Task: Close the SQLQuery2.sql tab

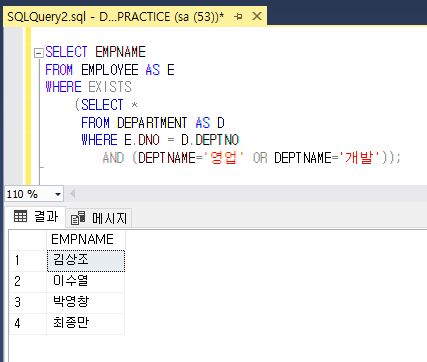Action: point(257,16)
